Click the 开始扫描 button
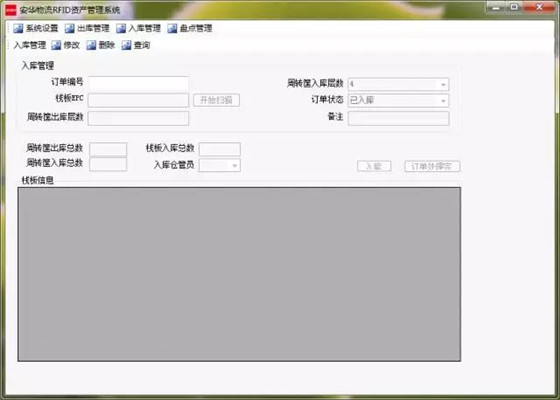560x400 pixels. click(216, 100)
